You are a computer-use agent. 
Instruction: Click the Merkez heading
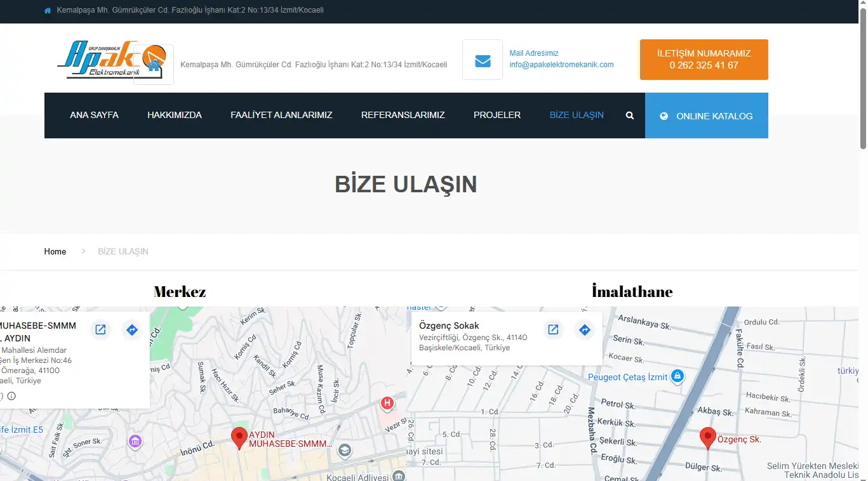(180, 292)
